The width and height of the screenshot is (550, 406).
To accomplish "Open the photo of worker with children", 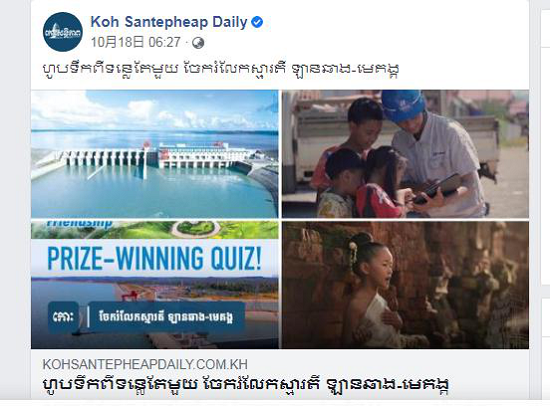I will 405,154.
